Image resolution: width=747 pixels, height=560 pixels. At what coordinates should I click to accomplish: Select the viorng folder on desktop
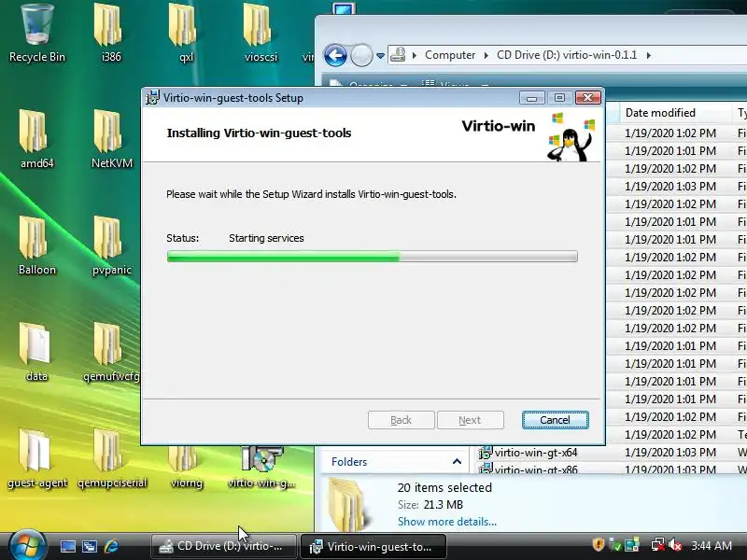186,467
